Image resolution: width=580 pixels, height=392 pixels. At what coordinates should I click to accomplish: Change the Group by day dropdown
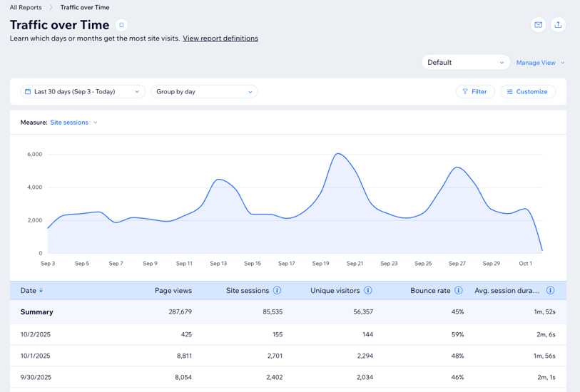(204, 92)
